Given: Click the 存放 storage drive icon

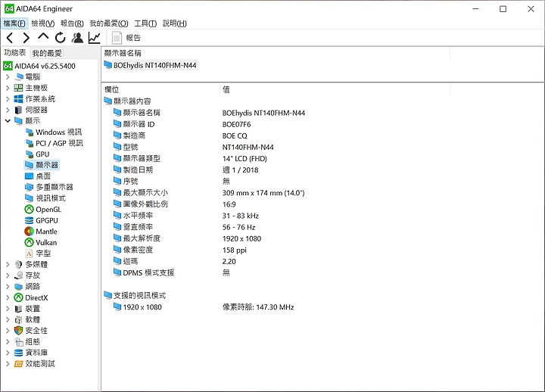Looking at the screenshot, I should pos(18,275).
